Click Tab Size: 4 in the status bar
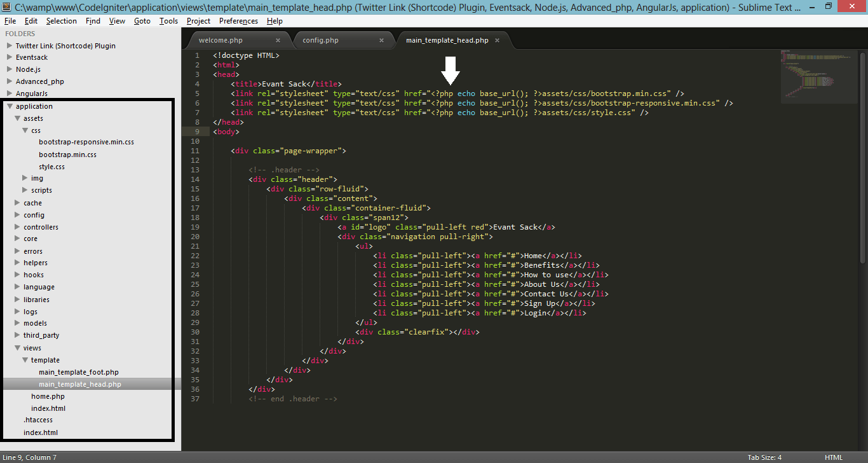Viewport: 868px width, 463px height. [764, 457]
